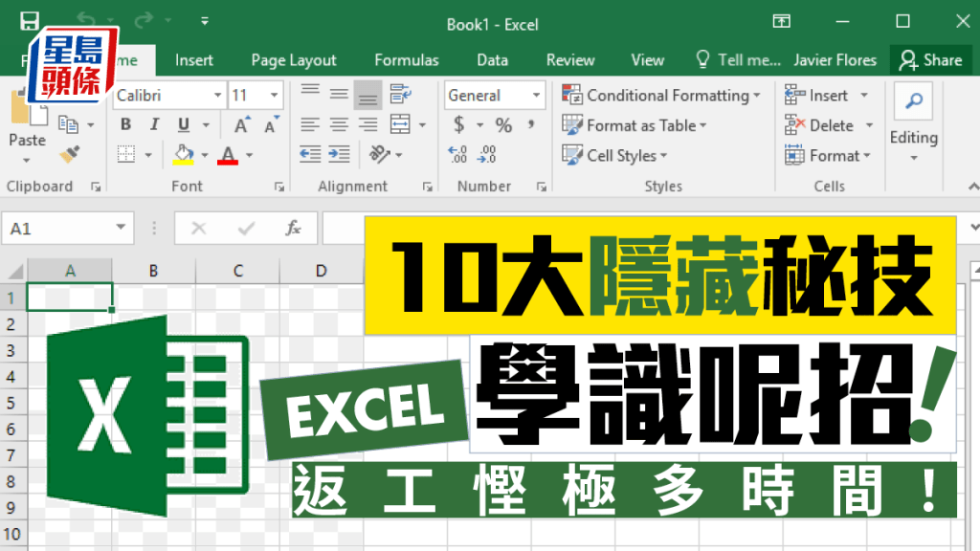Click the Save icon in title bar
Viewport: 980px width, 551px height.
(30, 21)
